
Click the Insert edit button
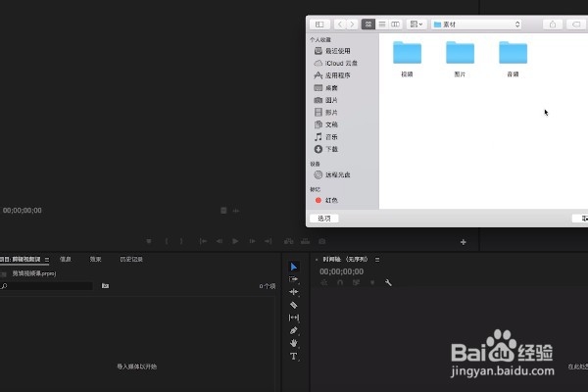coord(288,241)
